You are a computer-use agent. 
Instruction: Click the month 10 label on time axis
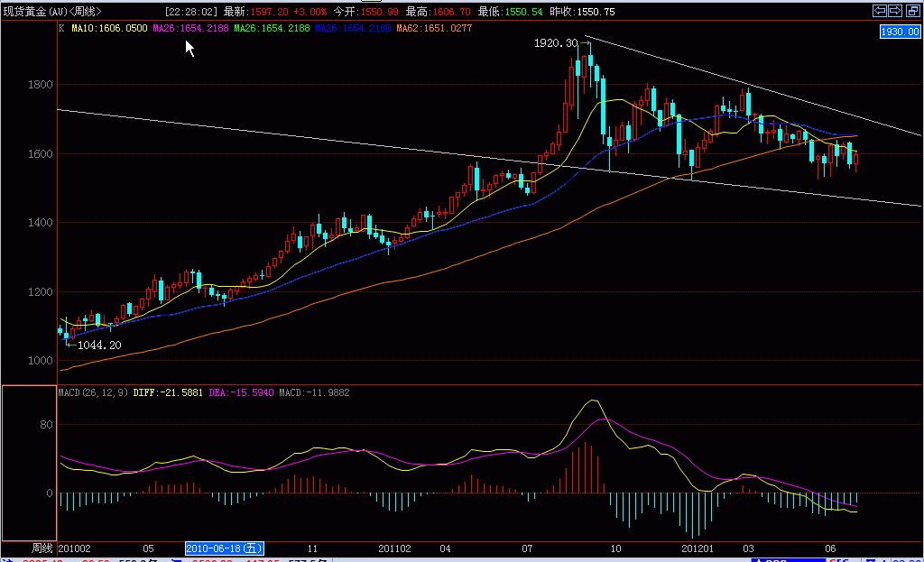(x=615, y=548)
